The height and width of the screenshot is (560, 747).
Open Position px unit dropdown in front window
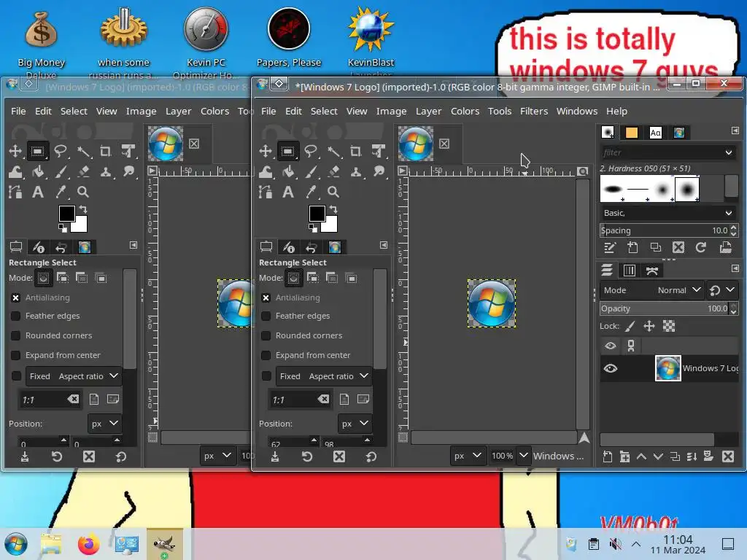point(355,424)
